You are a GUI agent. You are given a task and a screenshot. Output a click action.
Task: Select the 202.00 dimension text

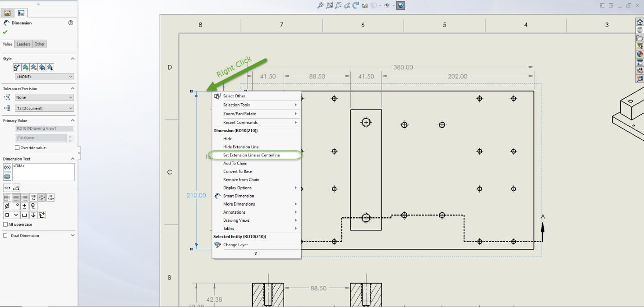click(x=457, y=76)
